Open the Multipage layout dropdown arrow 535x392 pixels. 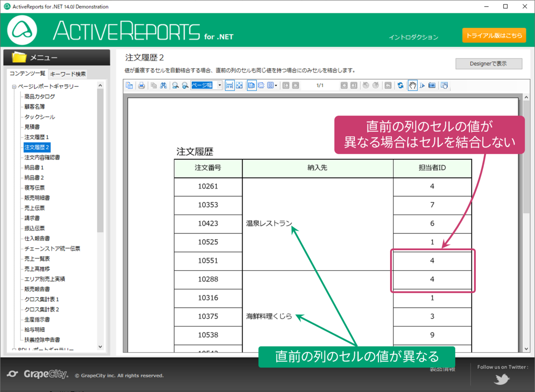(x=276, y=85)
